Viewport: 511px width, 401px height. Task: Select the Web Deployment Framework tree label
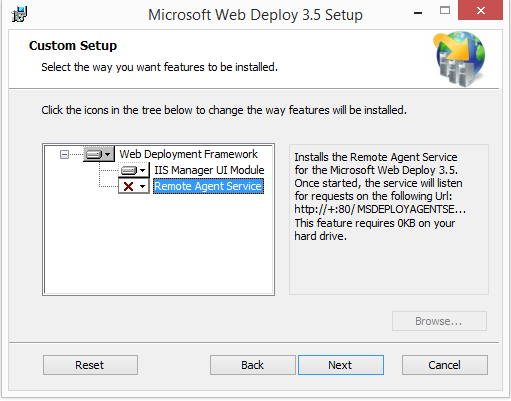click(x=188, y=154)
